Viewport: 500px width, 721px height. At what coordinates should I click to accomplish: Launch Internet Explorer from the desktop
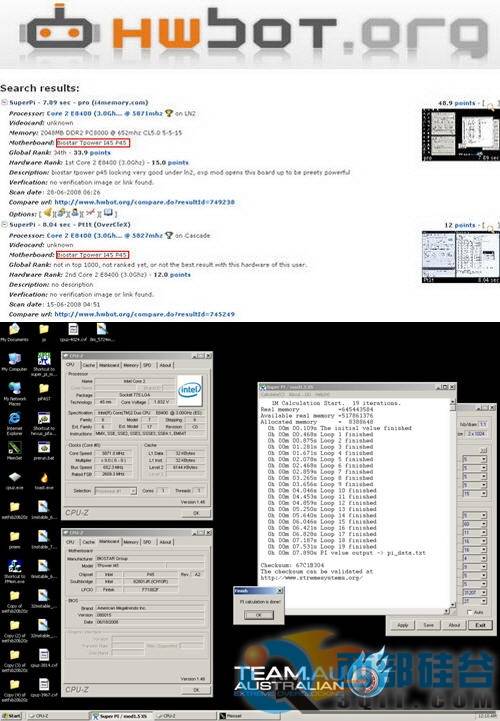point(14,423)
